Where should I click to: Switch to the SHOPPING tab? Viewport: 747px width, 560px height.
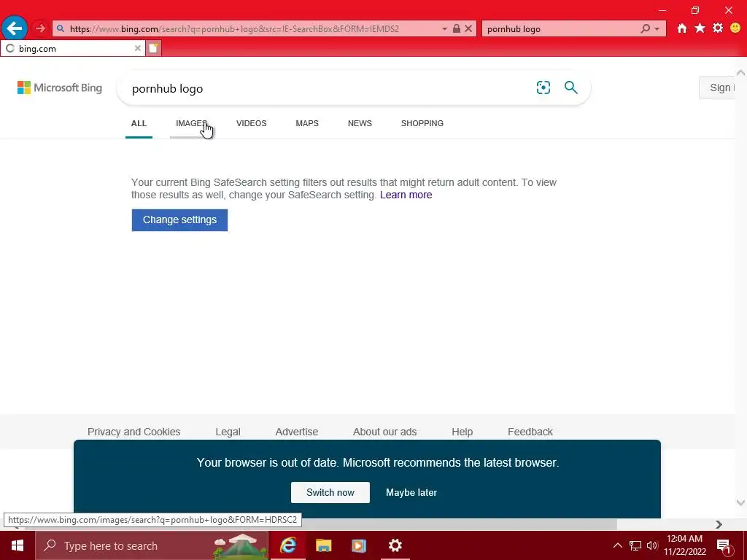coord(422,123)
